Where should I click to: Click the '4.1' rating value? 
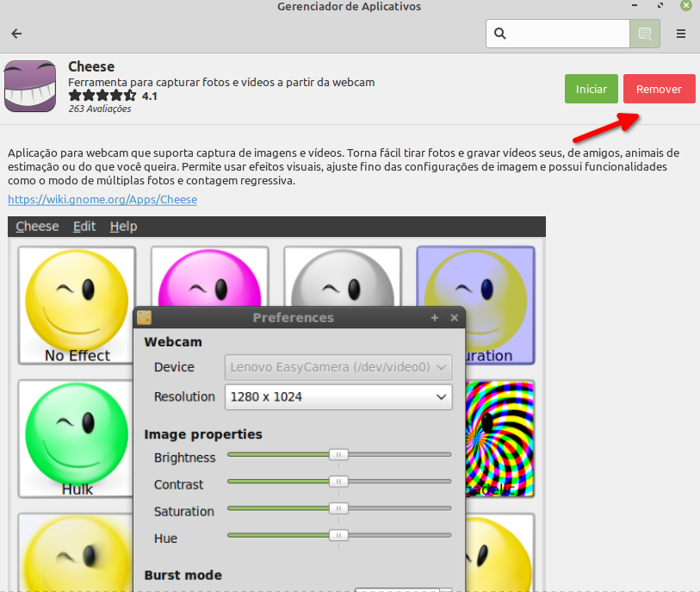click(150, 96)
